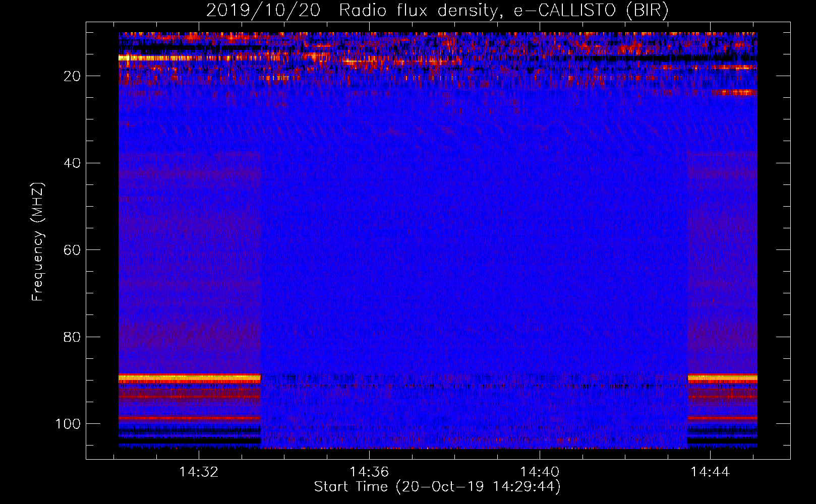This screenshot has height=504, width=816.
Task: Click the '14:44' time tick label
Action: point(710,472)
